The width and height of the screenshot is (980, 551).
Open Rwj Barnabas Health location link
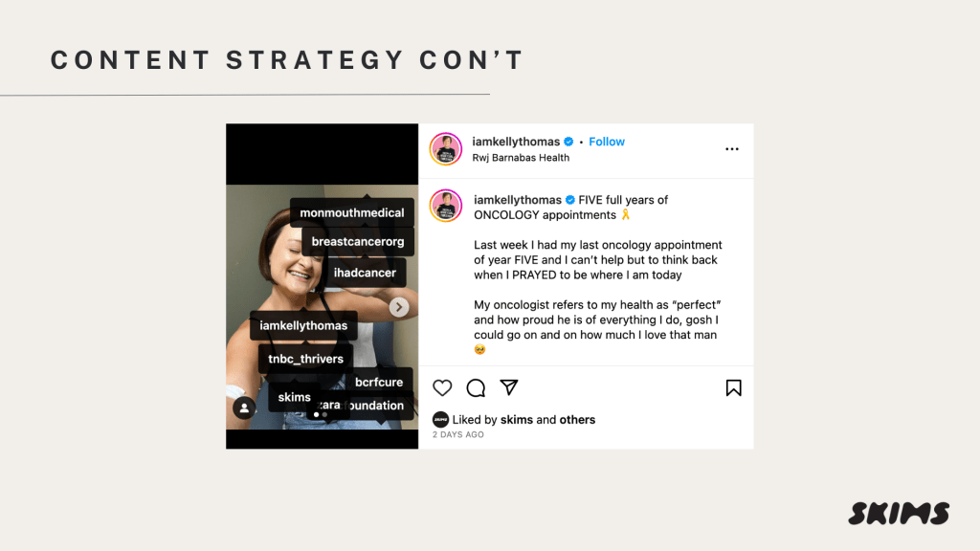(521, 158)
